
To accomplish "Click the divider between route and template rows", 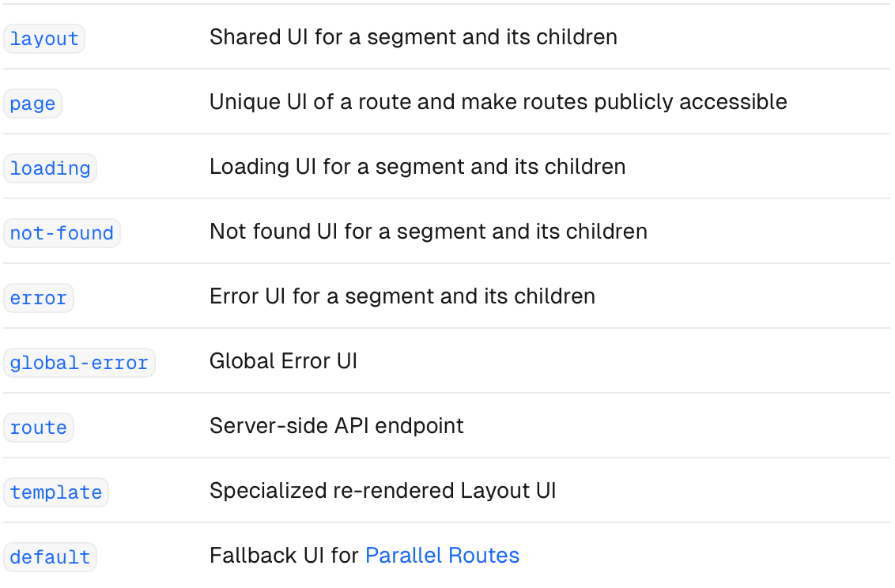I will point(447,458).
